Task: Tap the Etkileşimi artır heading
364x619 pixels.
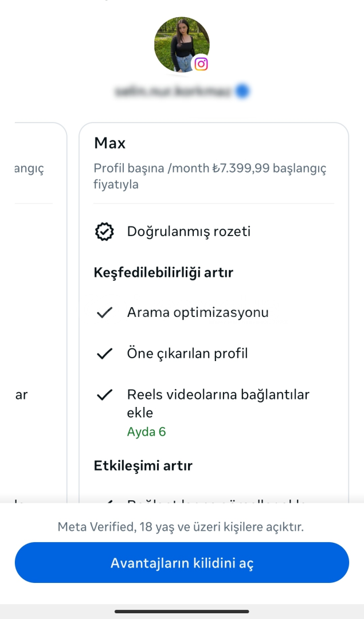Action: pyautogui.click(x=143, y=465)
